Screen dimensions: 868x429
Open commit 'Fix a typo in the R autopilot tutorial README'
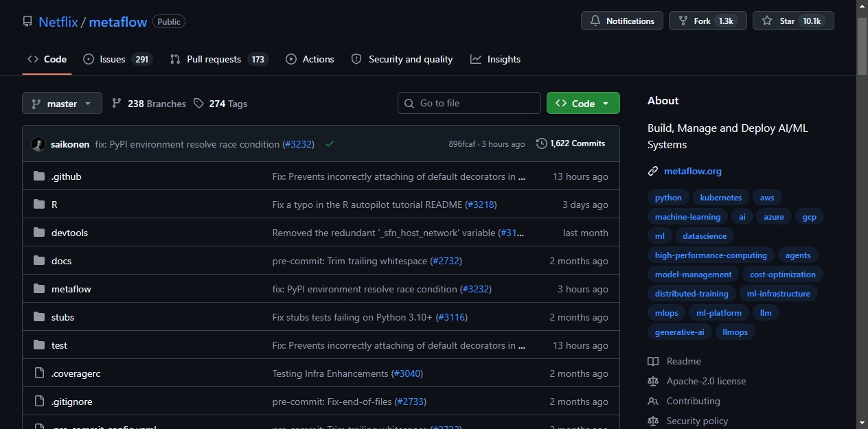point(367,205)
